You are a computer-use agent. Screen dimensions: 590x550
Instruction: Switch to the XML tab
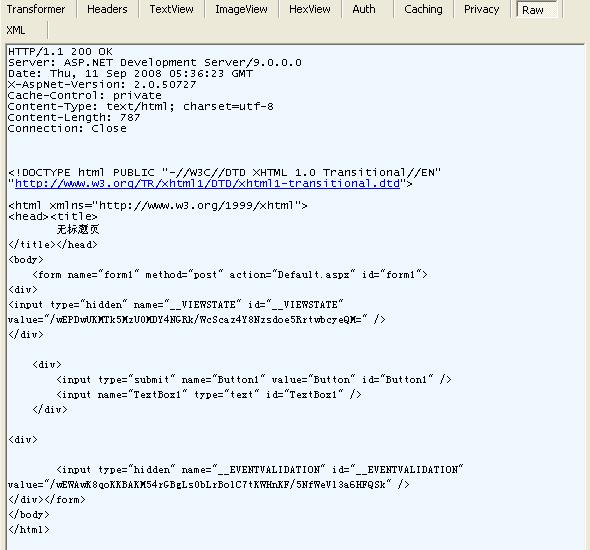(16, 30)
